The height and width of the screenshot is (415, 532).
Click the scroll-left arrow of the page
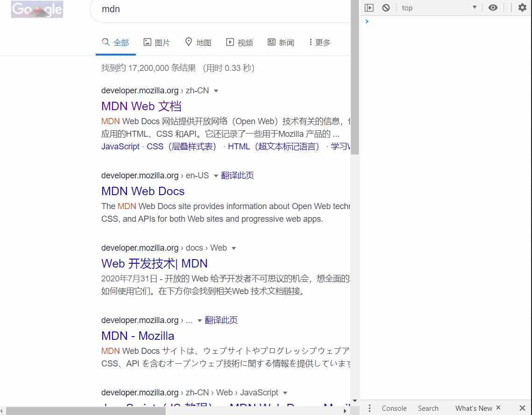[2, 411]
